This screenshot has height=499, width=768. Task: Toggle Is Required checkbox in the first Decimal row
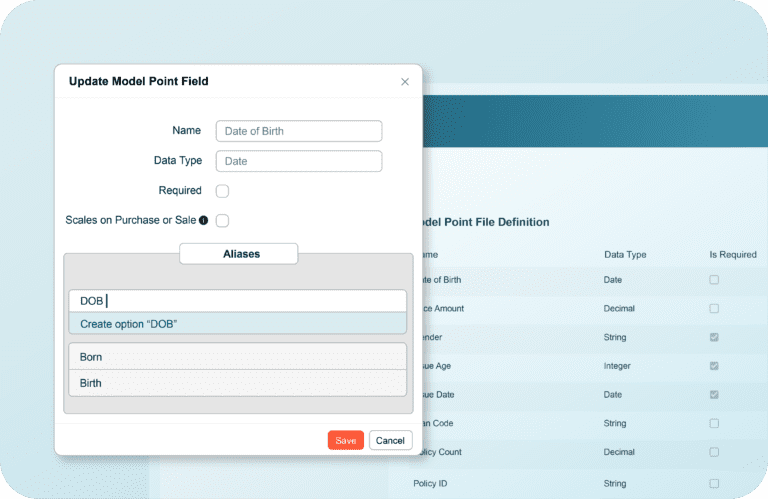point(714,309)
